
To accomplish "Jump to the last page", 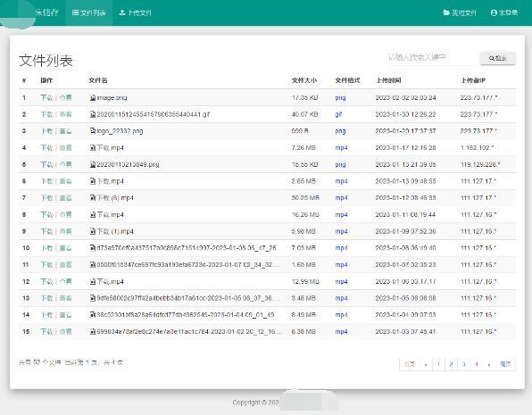I will [505, 364].
